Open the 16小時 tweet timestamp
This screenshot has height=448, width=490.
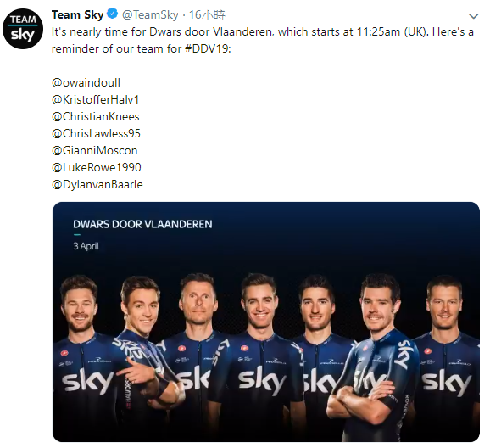coord(207,14)
